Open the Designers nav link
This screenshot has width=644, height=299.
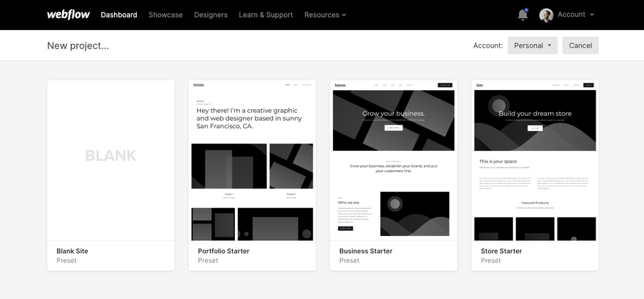(211, 15)
